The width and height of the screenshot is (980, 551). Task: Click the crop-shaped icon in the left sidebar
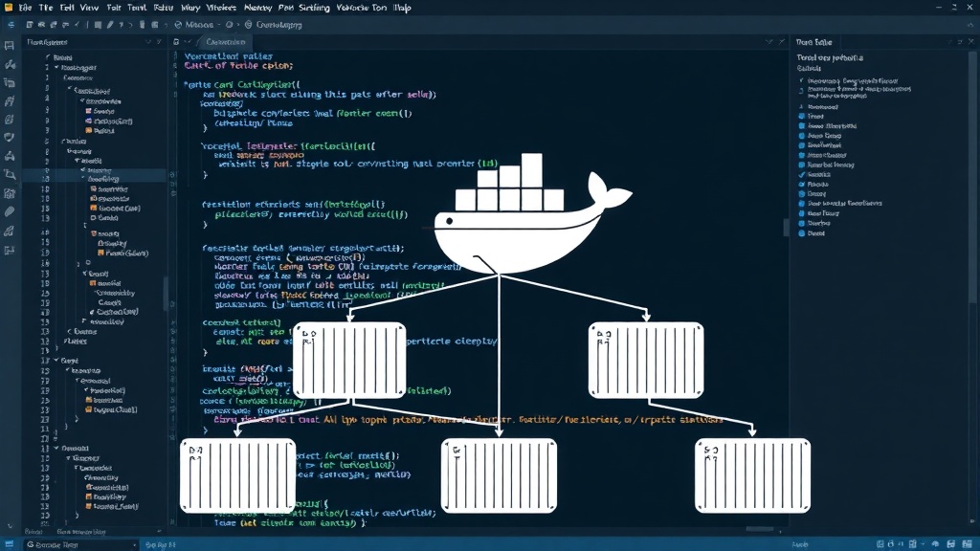10,174
